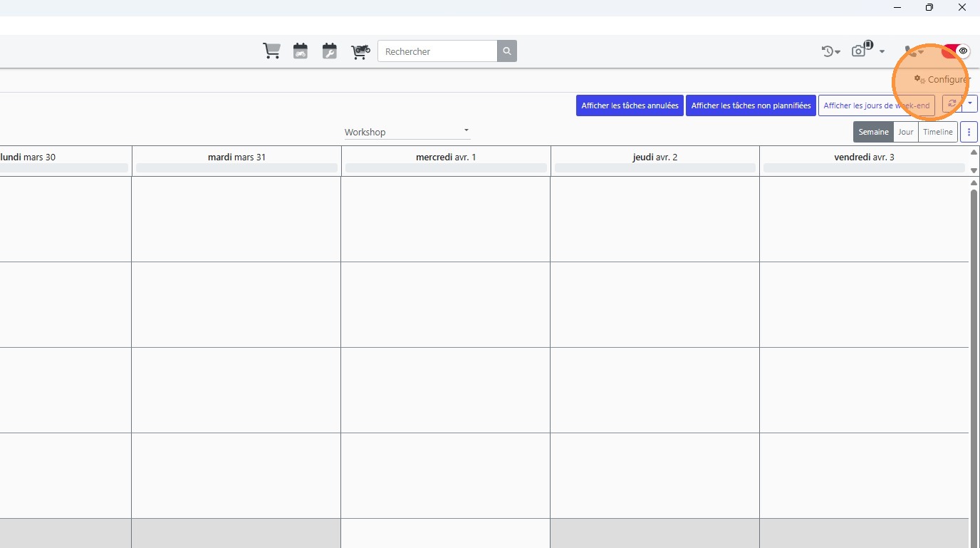Open the motorcycle calendar icon
The image size is (980, 548).
click(x=301, y=51)
